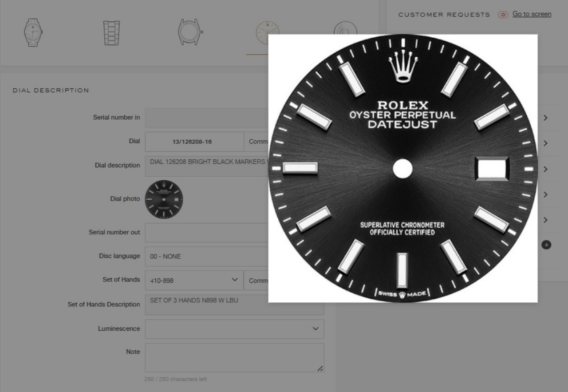Open the watch case section icon
This screenshot has width=568, height=392.
tap(190, 32)
